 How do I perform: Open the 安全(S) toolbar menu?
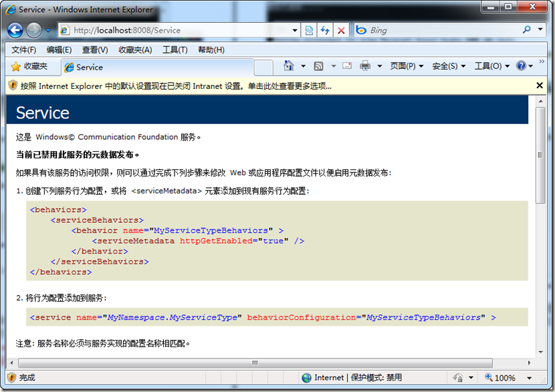[449, 66]
